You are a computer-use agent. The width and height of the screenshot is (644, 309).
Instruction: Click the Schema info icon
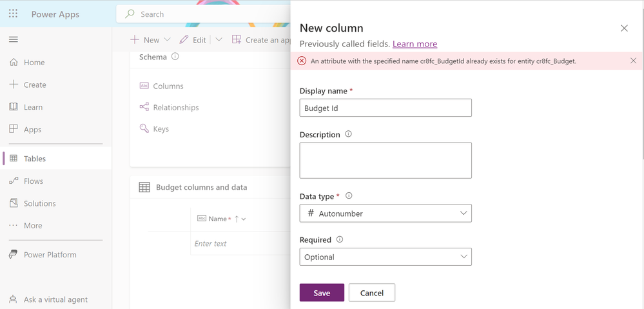click(x=175, y=57)
